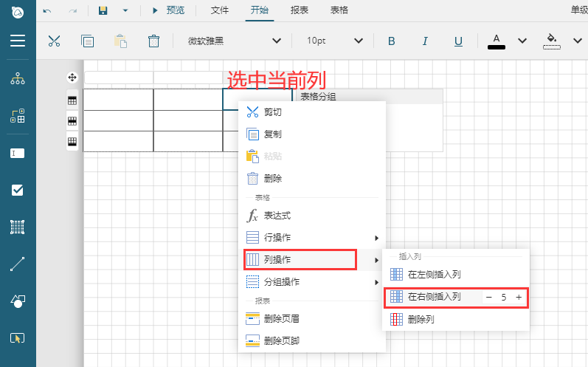The height and width of the screenshot is (367, 588).
Task: Expand the fill color picker arrow
Action: coord(578,41)
